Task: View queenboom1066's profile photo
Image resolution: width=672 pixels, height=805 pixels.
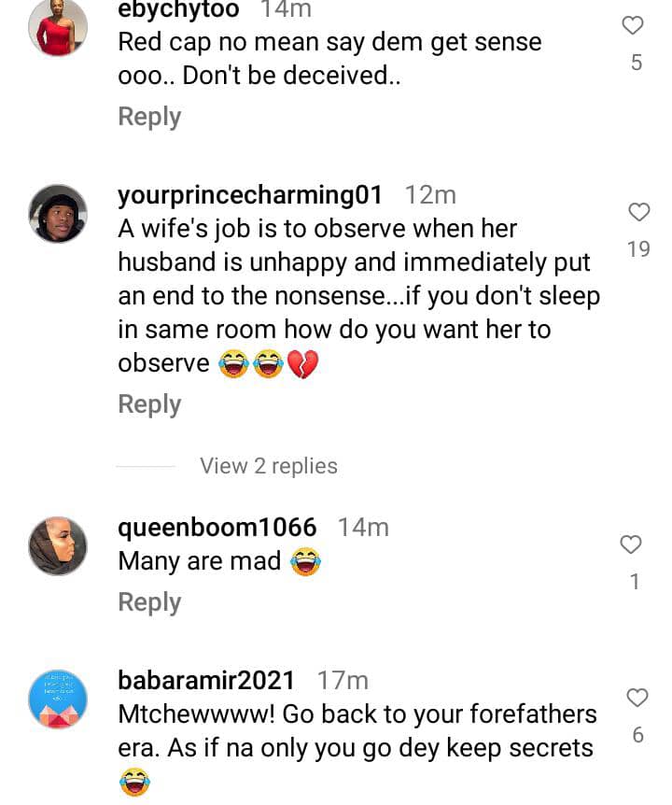Action: [x=58, y=546]
